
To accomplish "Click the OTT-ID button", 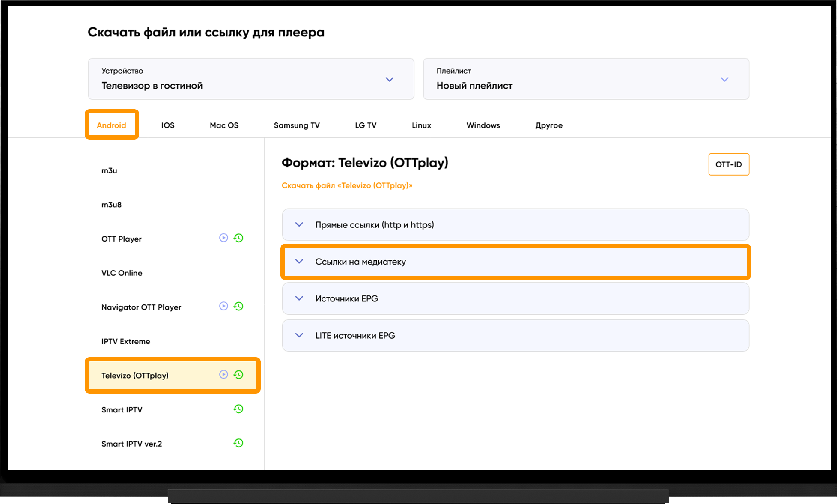I will point(729,164).
